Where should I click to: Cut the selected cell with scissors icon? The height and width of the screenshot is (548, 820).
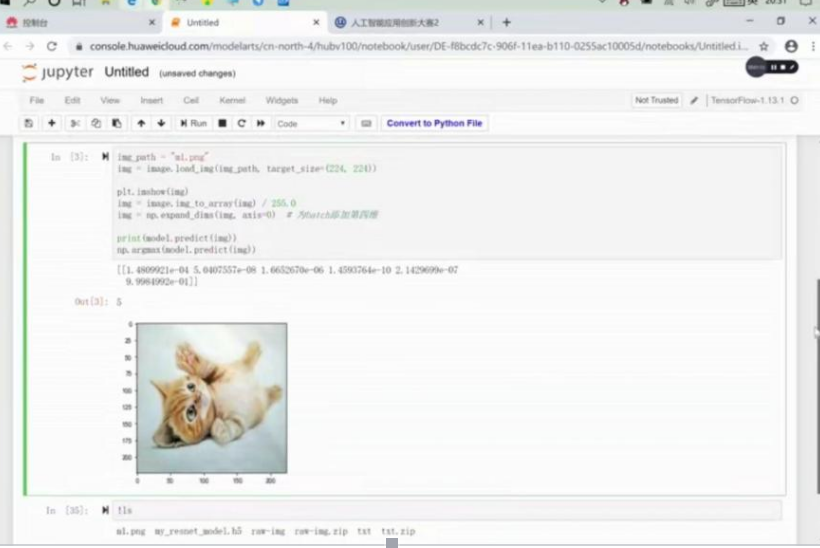[75, 123]
